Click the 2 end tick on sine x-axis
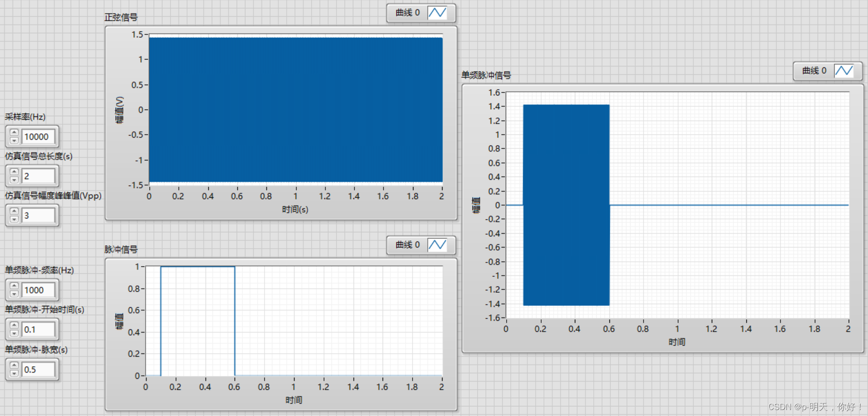 442,196
